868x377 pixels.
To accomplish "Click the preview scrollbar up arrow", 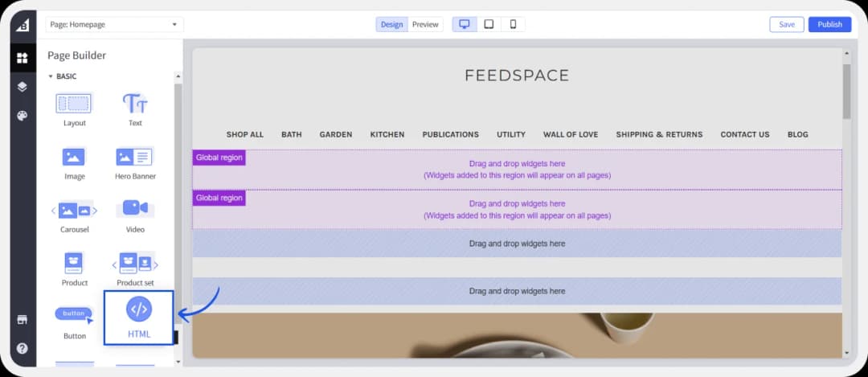I will point(846,53).
